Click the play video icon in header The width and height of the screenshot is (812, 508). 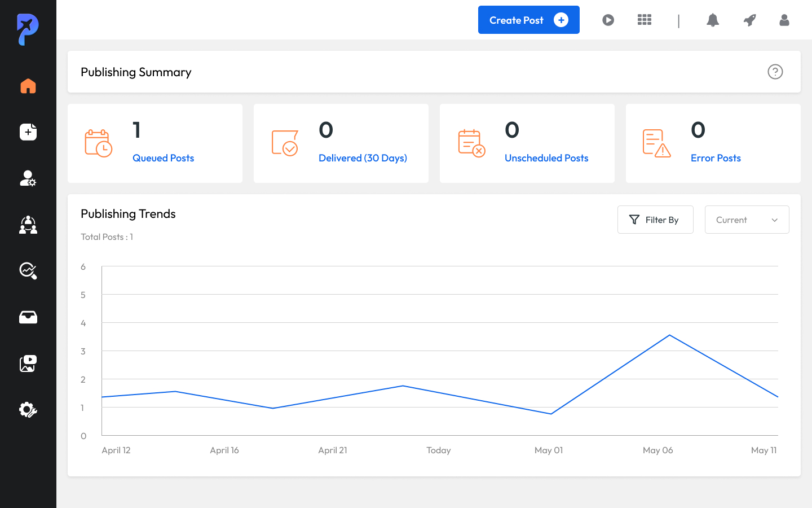(608, 20)
